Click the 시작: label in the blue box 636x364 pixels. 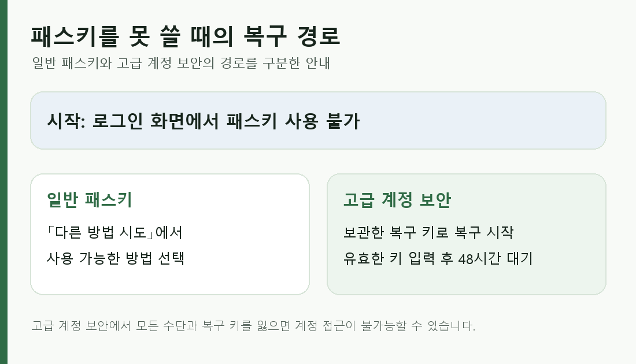[x=66, y=121]
